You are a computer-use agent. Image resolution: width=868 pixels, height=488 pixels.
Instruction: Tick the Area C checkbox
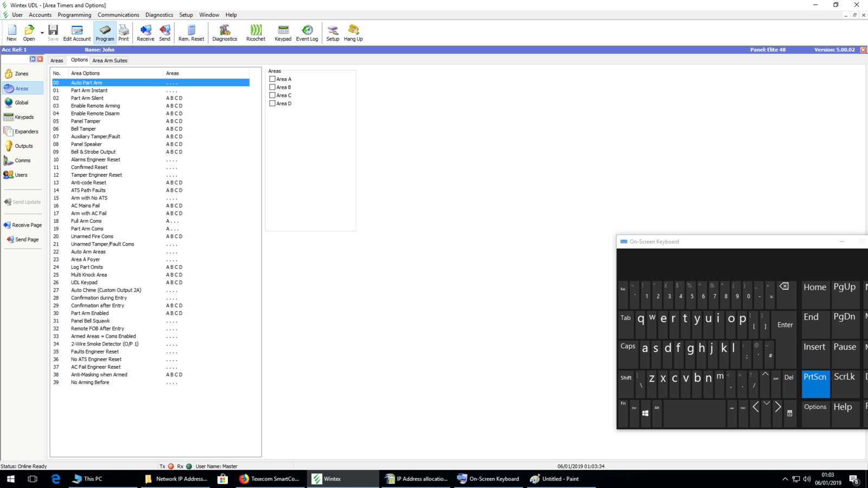(x=272, y=95)
